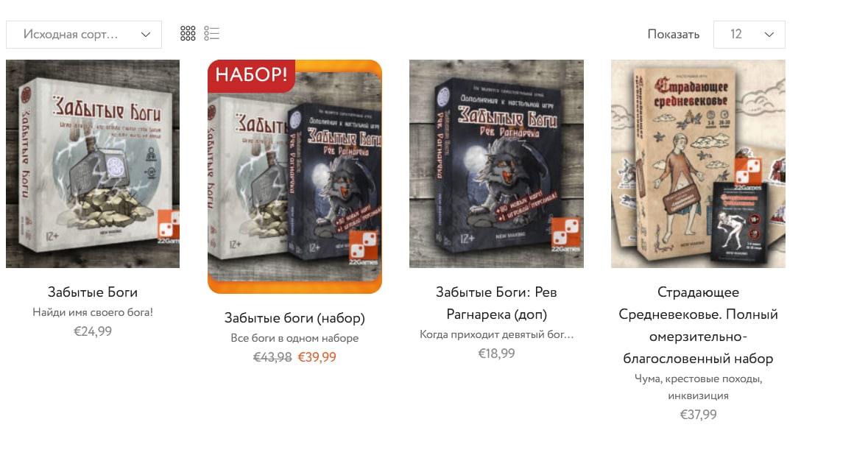This screenshot has width=868, height=475.
Task: Click 22Games dice logo on Рев Рагнарека box
Action: (565, 233)
